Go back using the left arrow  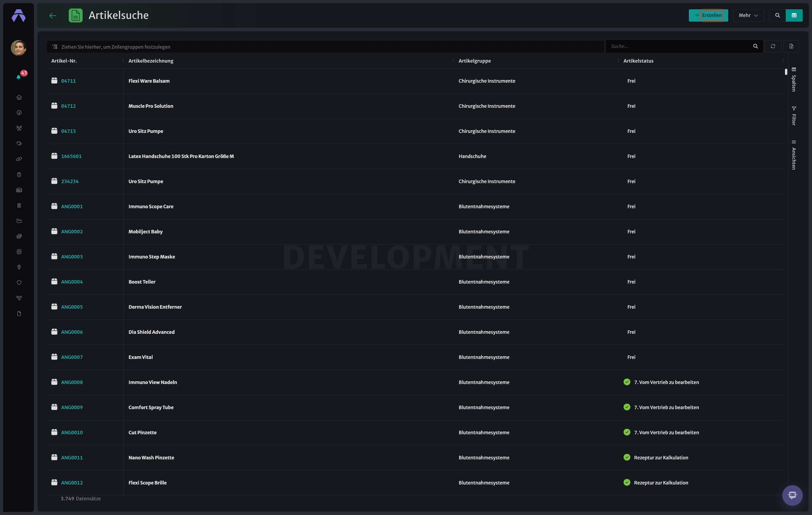click(53, 15)
